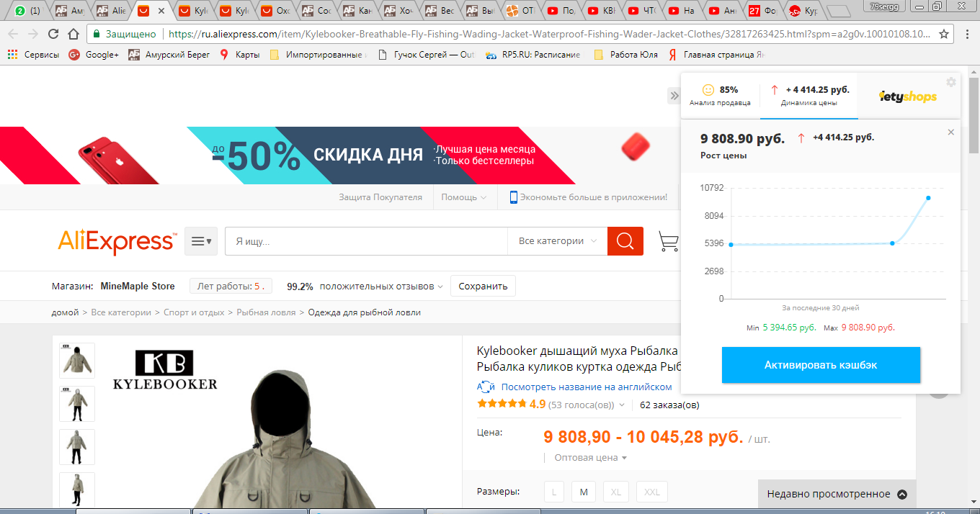Screen dimensions: 980x514
Task: Click the AliExpress logo
Action: click(117, 241)
